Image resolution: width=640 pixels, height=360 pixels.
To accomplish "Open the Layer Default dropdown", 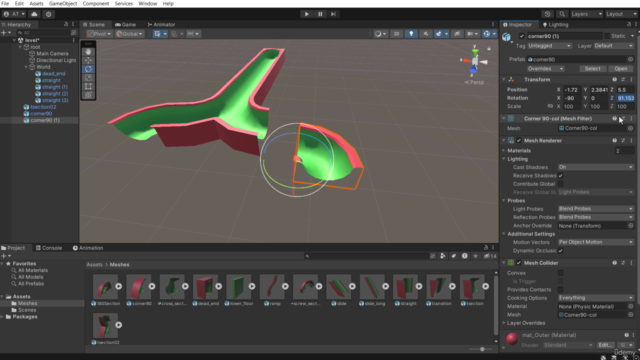I will point(614,46).
